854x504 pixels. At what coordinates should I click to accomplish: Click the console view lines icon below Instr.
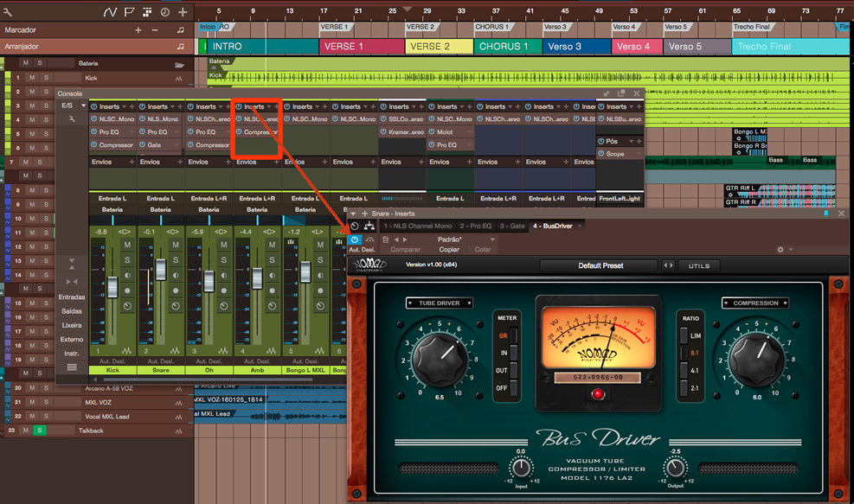[71, 367]
